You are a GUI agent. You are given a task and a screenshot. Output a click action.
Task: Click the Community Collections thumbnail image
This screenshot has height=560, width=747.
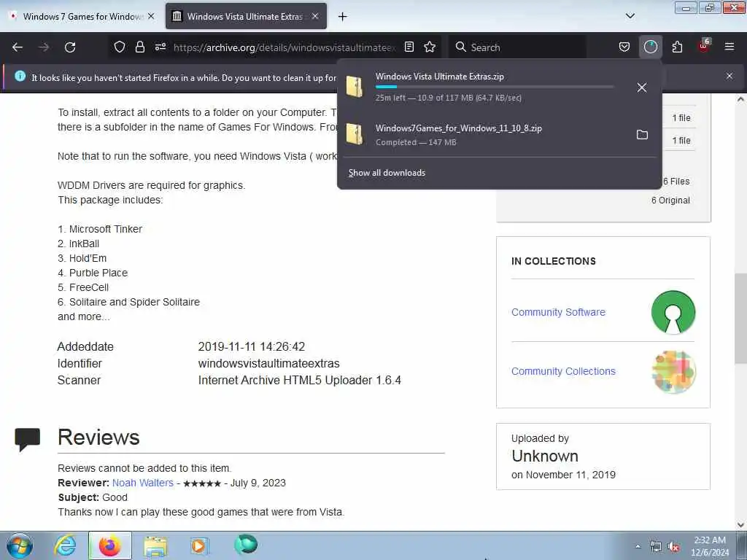(673, 371)
